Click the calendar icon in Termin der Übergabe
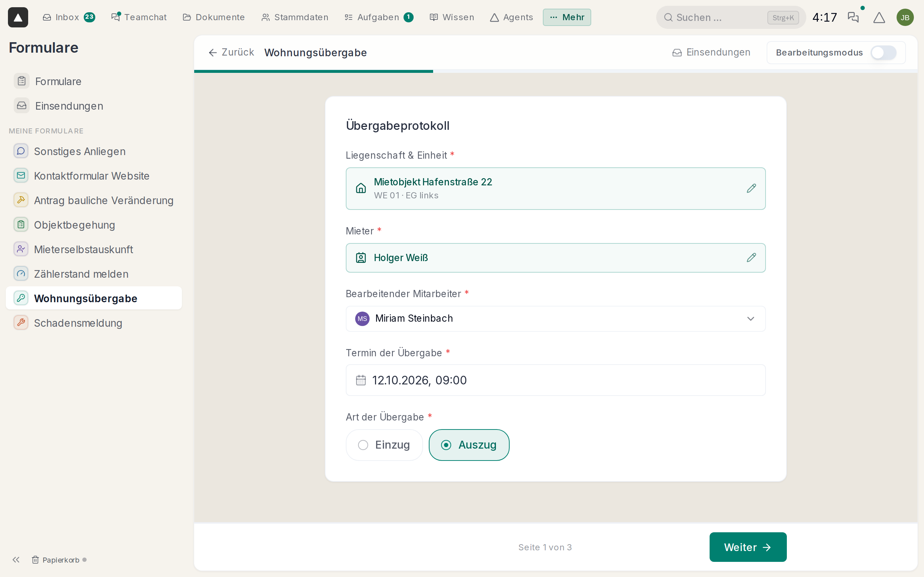 pos(361,380)
